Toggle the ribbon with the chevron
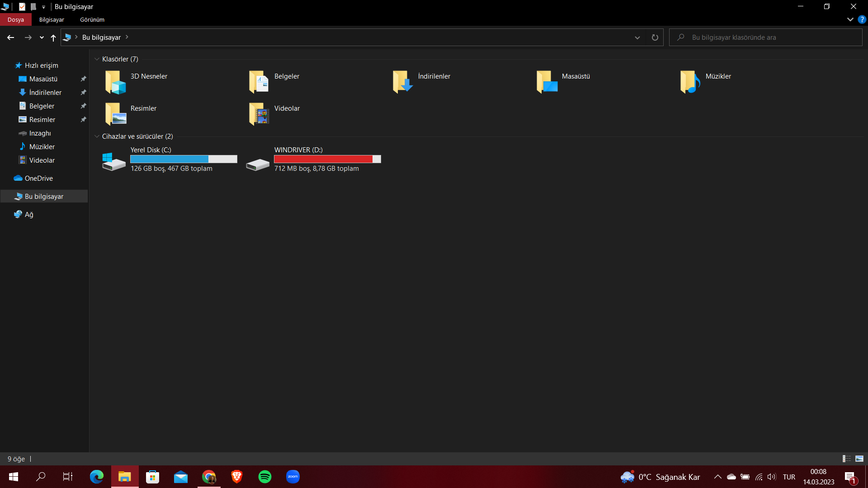 (850, 19)
